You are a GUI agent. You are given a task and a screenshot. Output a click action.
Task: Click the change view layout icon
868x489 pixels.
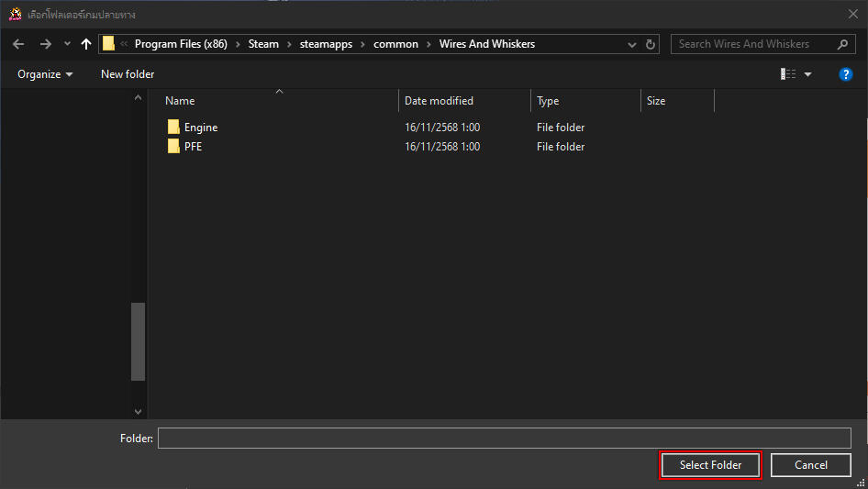point(787,74)
